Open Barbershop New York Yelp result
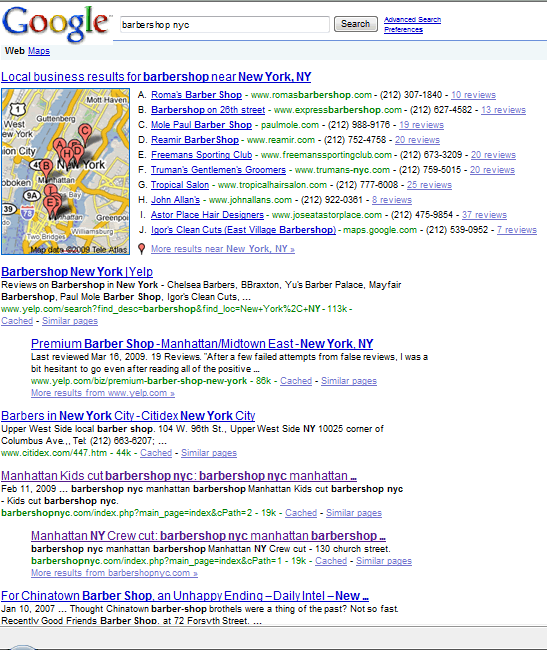 coord(77,272)
